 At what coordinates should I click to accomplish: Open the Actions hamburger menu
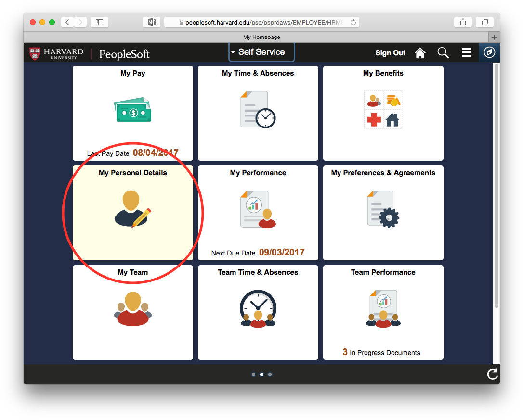point(466,52)
